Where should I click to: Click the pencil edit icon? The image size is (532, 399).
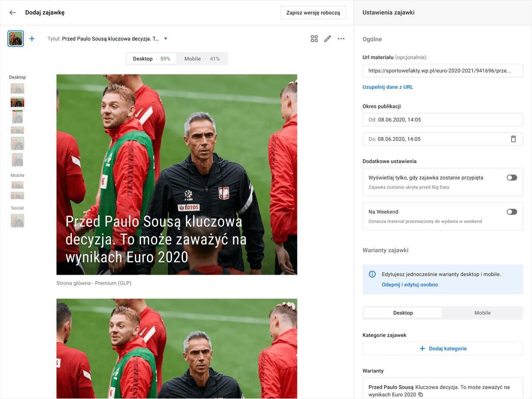click(x=328, y=39)
